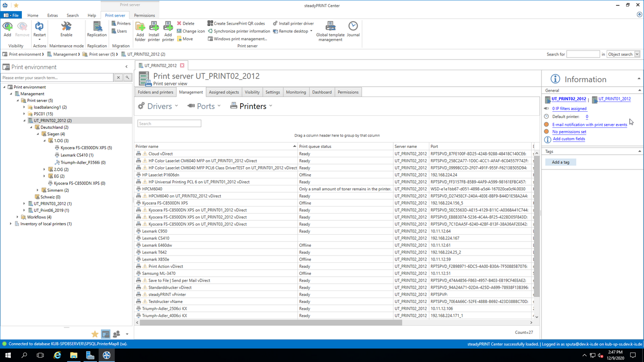Screen dimensions: 644x362
Task: Open the Replication tool
Action: 97,29
